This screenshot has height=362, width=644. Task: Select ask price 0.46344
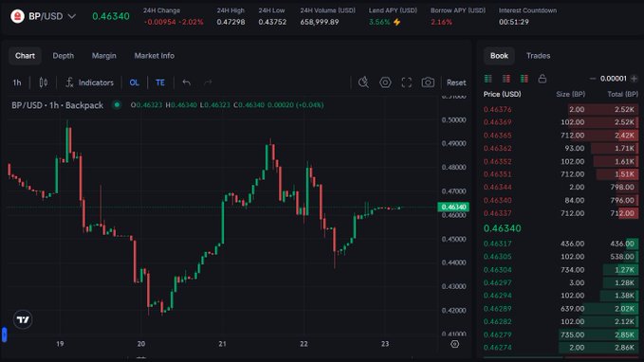497,187
